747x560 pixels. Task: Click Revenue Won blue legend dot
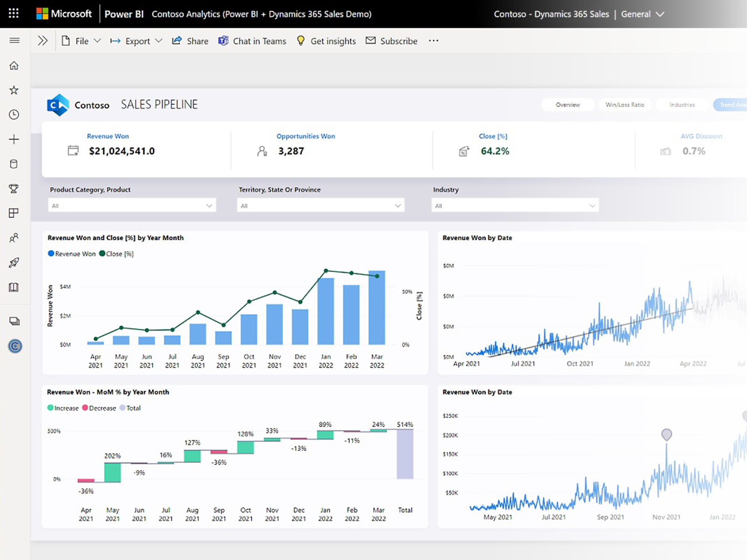51,253
